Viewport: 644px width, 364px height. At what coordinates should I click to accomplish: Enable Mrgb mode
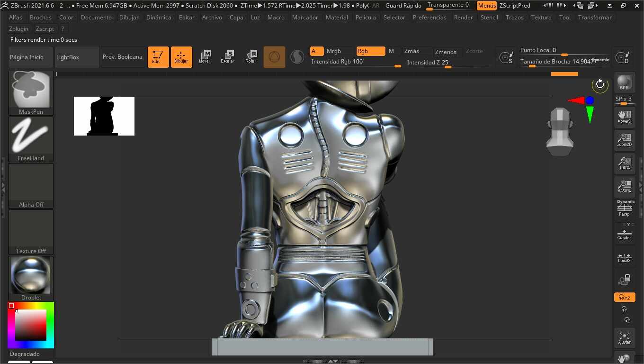(x=339, y=51)
